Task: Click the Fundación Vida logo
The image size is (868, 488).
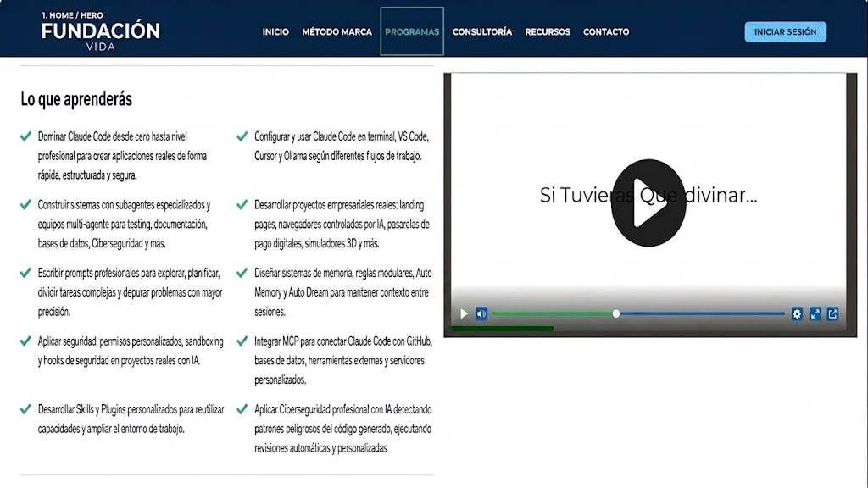Action: [101, 36]
